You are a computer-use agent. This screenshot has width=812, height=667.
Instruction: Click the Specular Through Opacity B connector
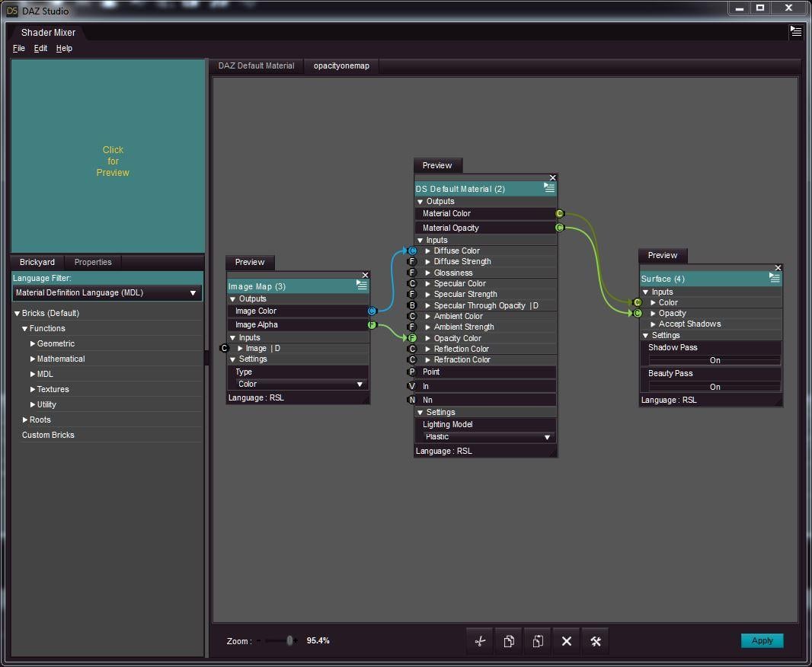412,305
